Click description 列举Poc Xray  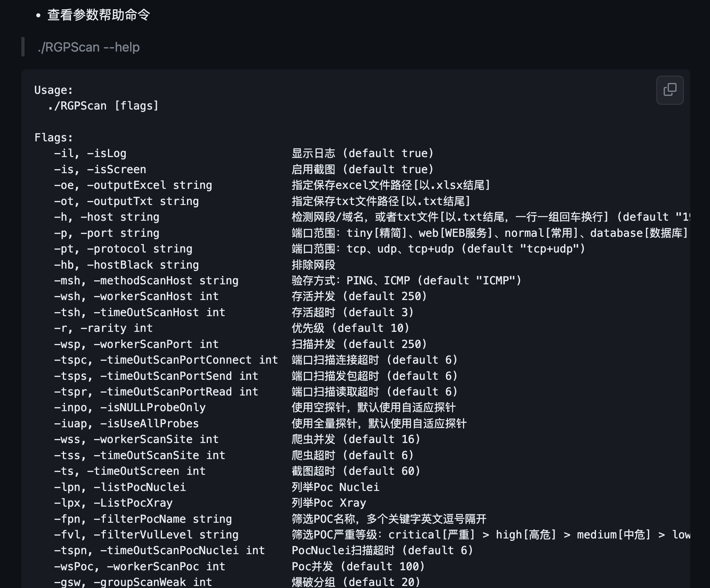click(329, 503)
